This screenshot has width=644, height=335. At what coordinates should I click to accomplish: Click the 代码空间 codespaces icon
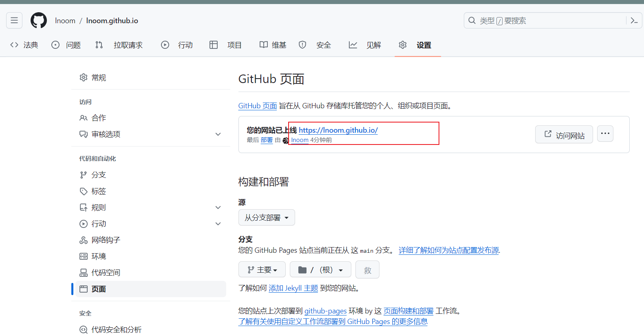84,273
